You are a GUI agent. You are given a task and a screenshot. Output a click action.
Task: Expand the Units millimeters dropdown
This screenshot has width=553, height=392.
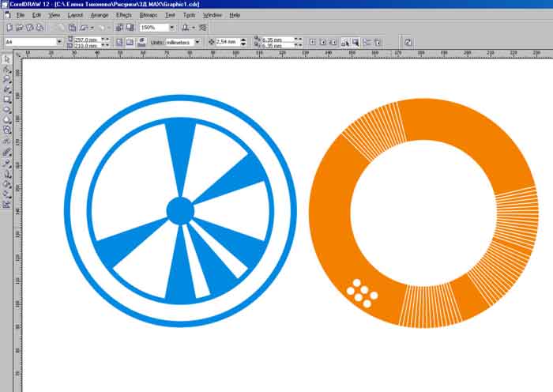tap(197, 42)
